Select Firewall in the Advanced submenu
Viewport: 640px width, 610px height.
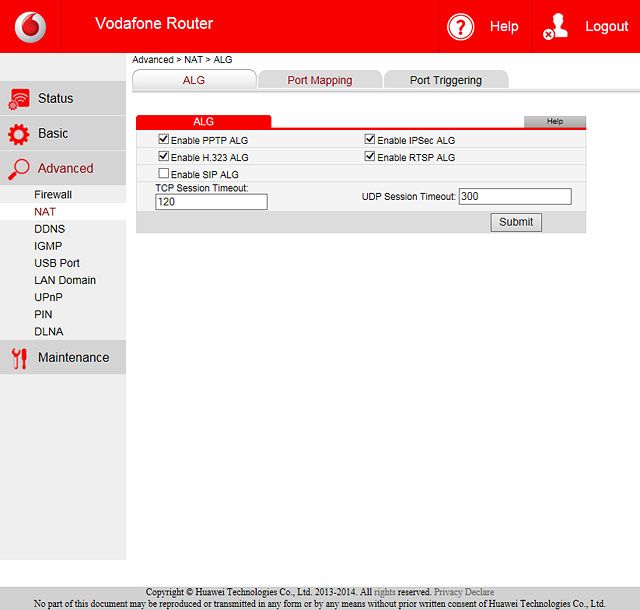pos(53,195)
